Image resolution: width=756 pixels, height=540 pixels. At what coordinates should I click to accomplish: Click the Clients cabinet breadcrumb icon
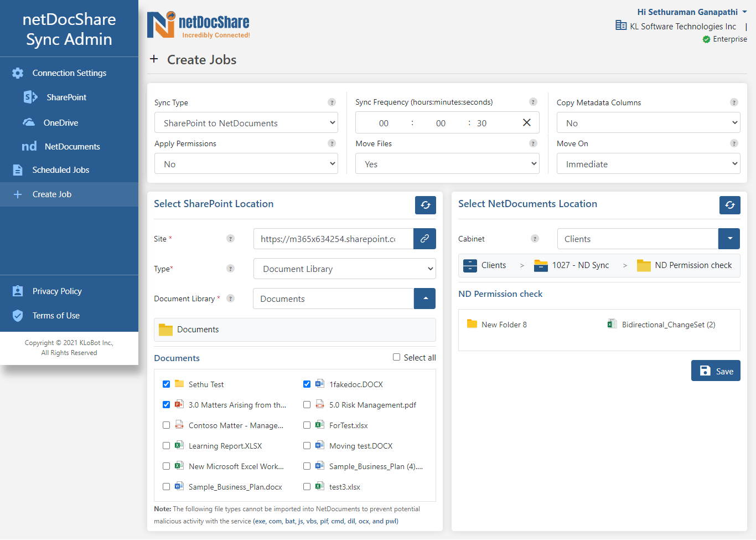click(470, 266)
